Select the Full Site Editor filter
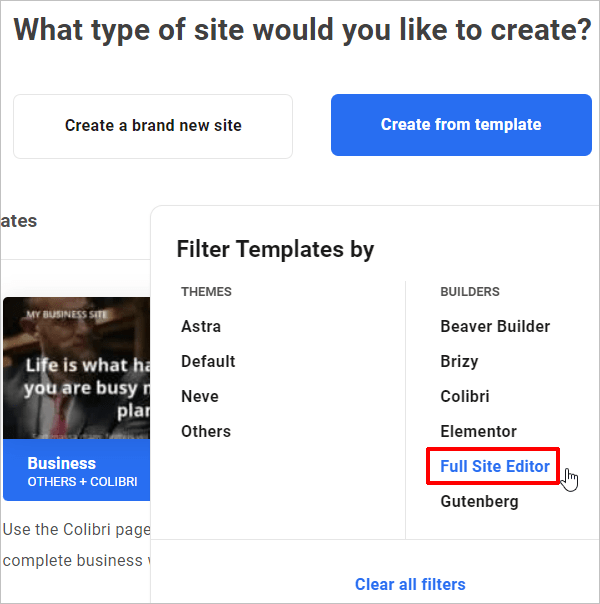This screenshot has width=600, height=604. [x=494, y=466]
